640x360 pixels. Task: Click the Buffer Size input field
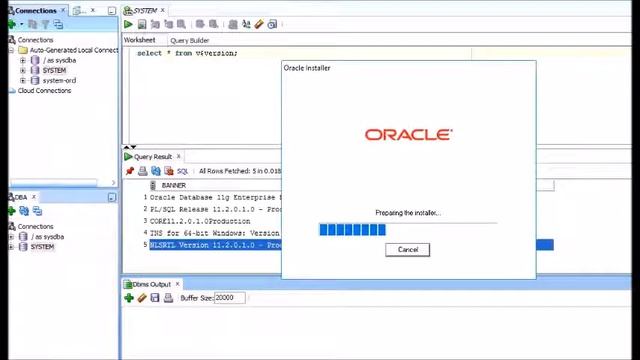230,298
